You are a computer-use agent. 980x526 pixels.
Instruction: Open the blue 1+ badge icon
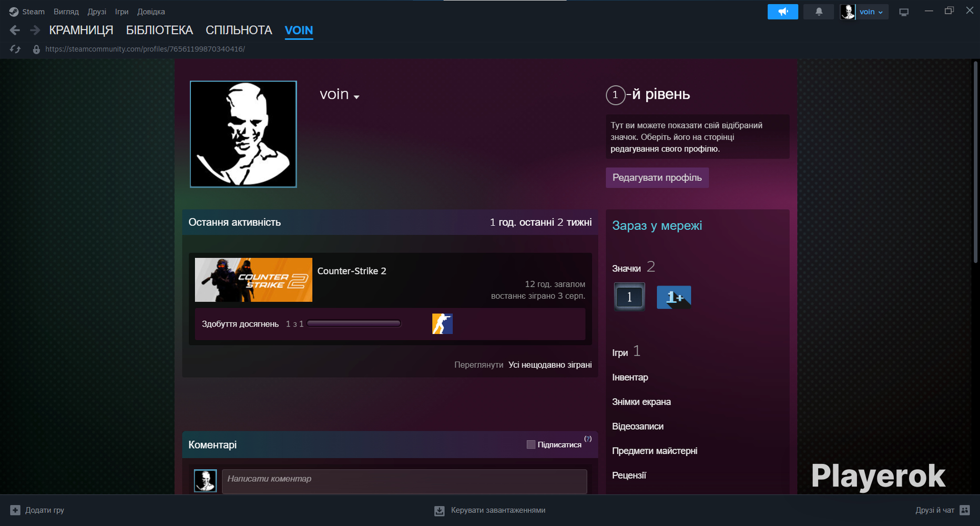coord(674,297)
